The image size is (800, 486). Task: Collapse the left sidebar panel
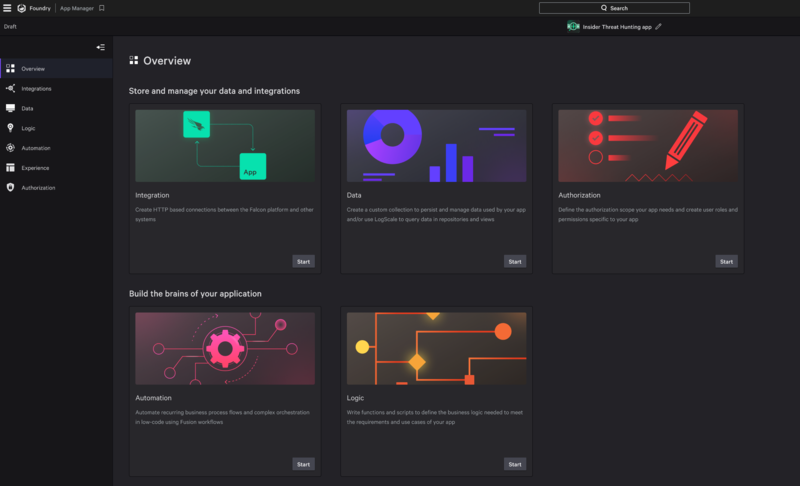click(100, 47)
